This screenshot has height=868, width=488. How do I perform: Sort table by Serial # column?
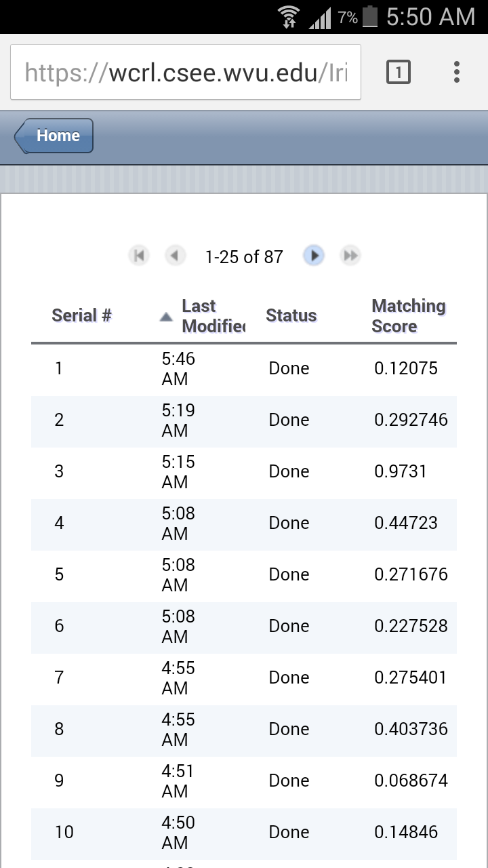coord(81,315)
